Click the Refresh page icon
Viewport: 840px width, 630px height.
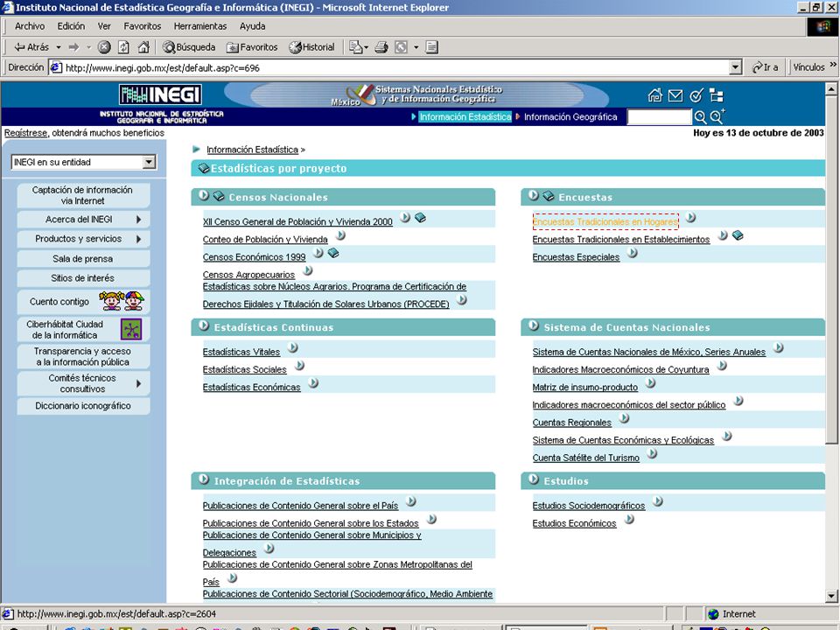click(x=123, y=47)
